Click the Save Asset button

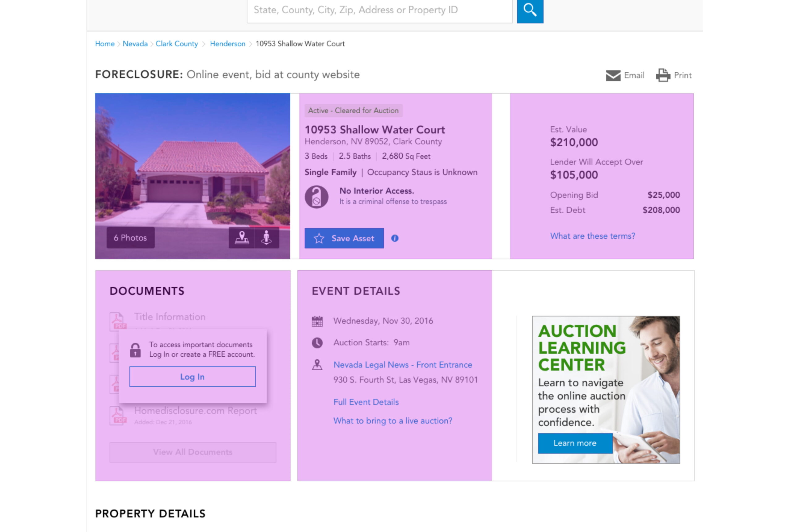(344, 238)
